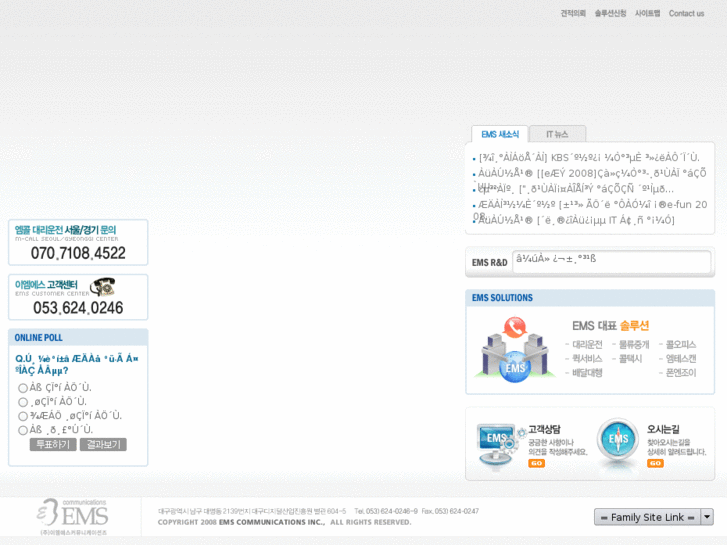The image size is (727, 545).
Task: Click the GO button under 고객상담
Action: (x=536, y=463)
